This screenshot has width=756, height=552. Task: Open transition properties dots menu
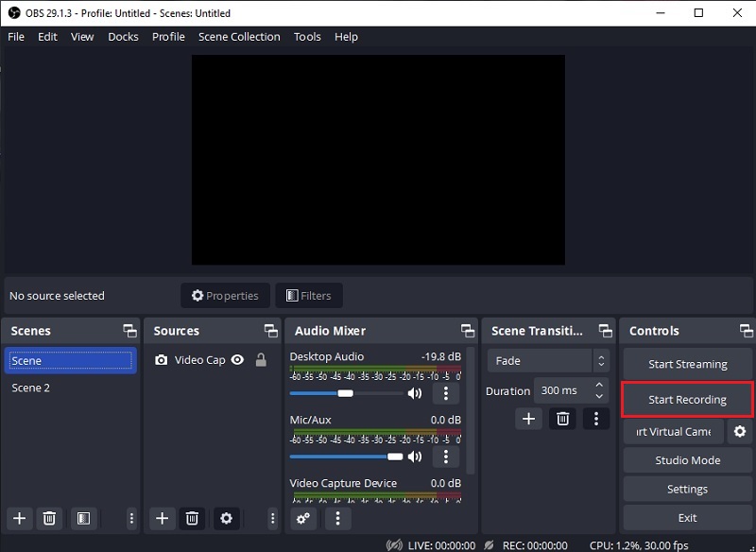596,419
